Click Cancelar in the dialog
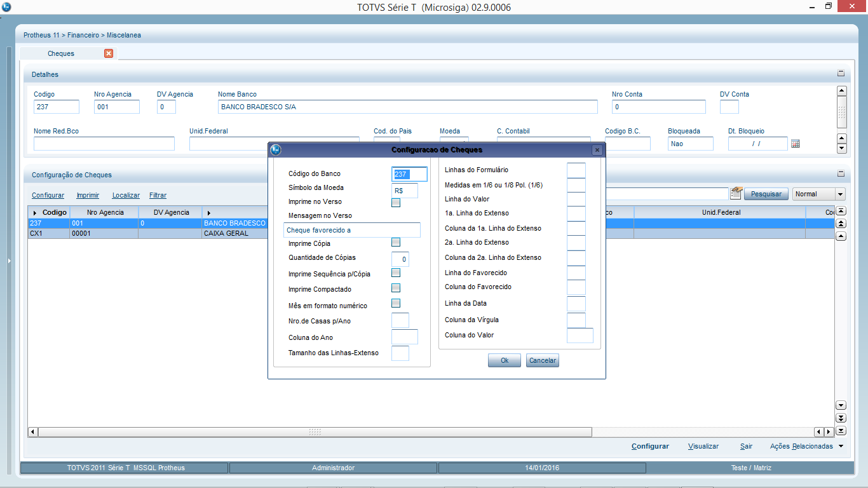 coord(543,360)
